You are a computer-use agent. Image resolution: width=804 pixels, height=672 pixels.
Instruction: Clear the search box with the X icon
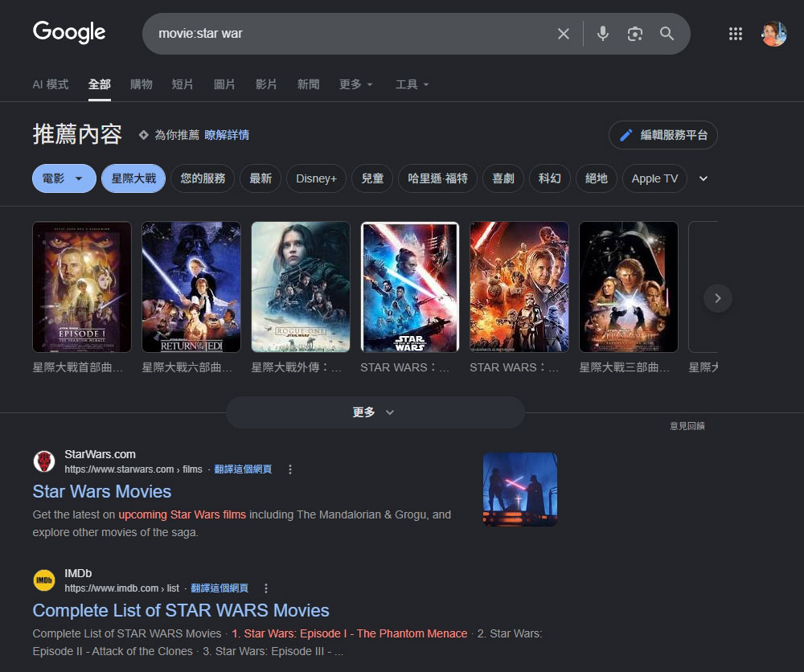coord(564,34)
